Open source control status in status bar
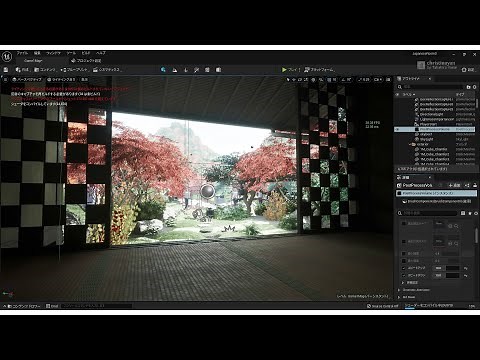This screenshot has height=360, width=480. (382, 306)
